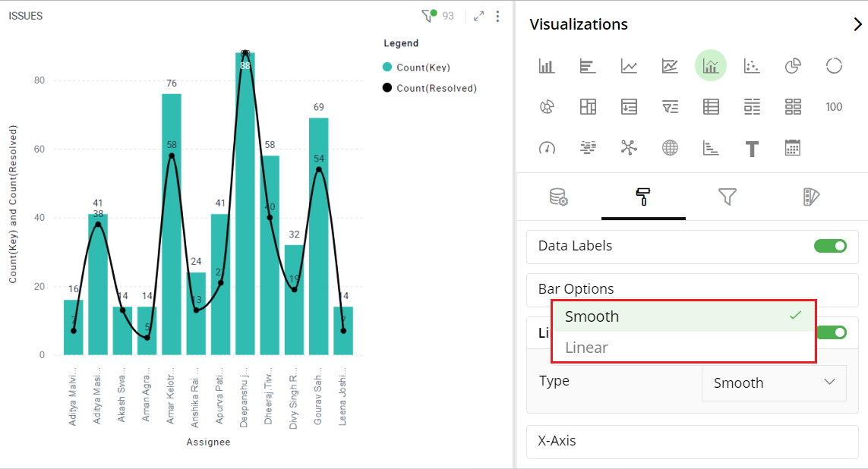Select the rose/polar chart visualization icon
Viewport: 868px width, 469px height.
pos(547,107)
